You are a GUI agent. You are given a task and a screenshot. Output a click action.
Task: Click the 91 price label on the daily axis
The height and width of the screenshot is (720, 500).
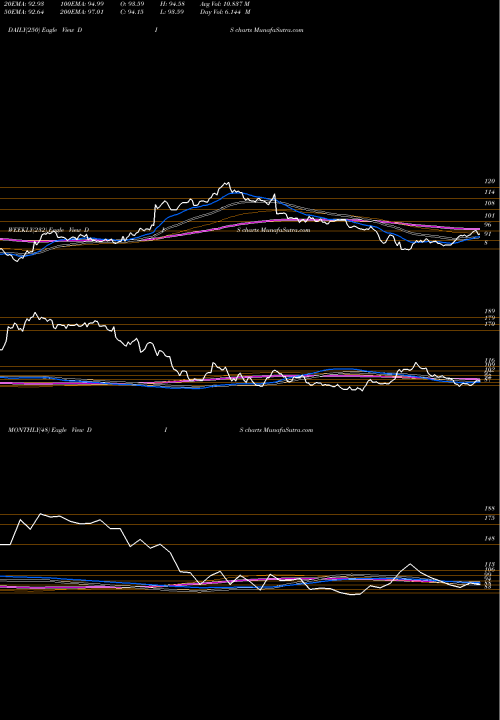point(488,234)
